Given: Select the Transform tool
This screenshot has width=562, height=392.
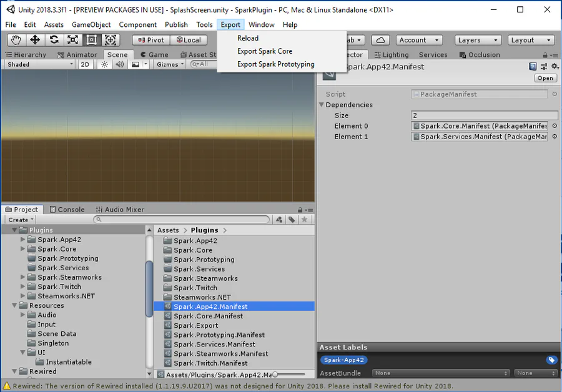Looking at the screenshot, I should point(111,40).
